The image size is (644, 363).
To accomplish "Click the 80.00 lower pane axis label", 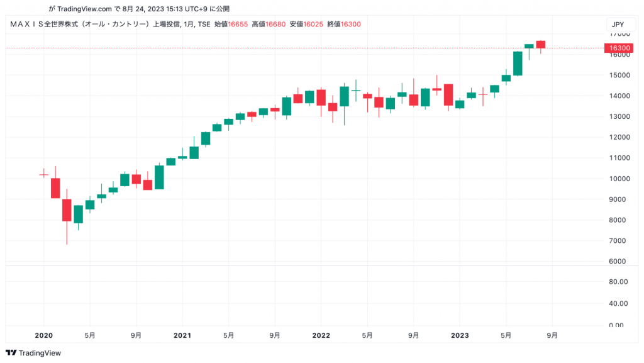I will (618, 282).
